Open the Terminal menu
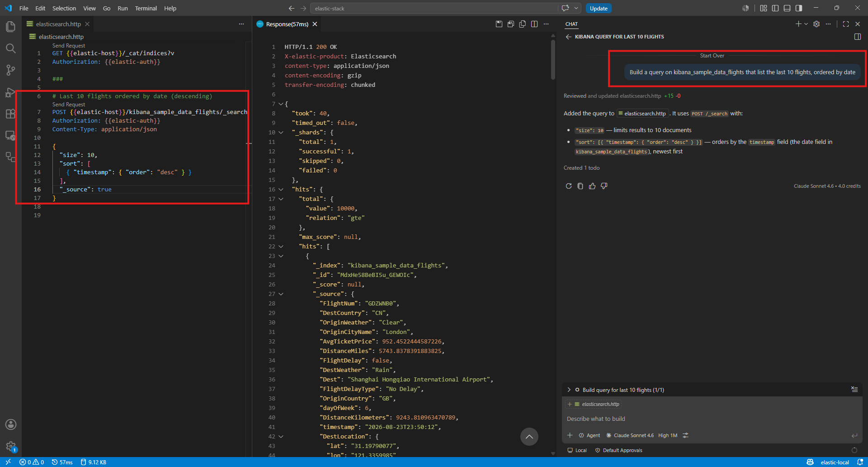 click(x=146, y=8)
